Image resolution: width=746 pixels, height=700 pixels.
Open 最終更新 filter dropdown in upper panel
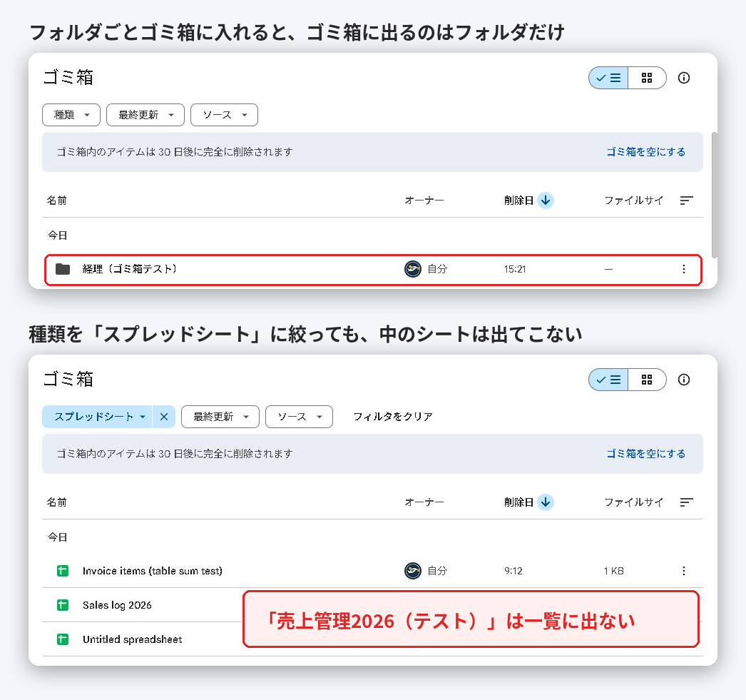coord(145,115)
